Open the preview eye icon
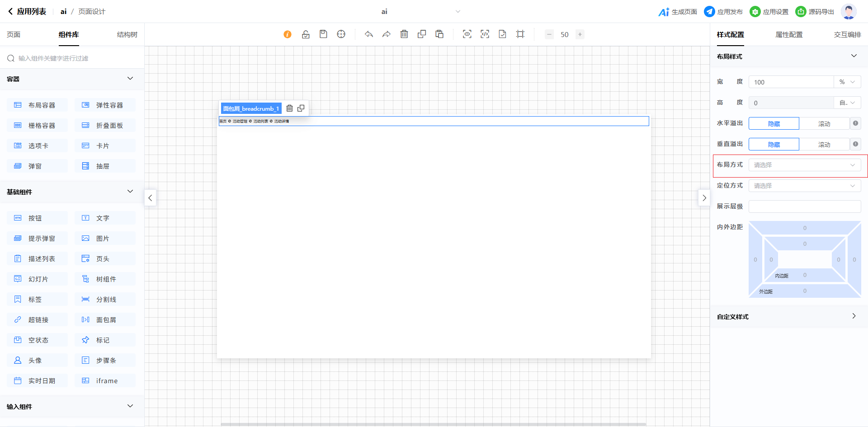The image size is (868, 427). pyautogui.click(x=467, y=34)
